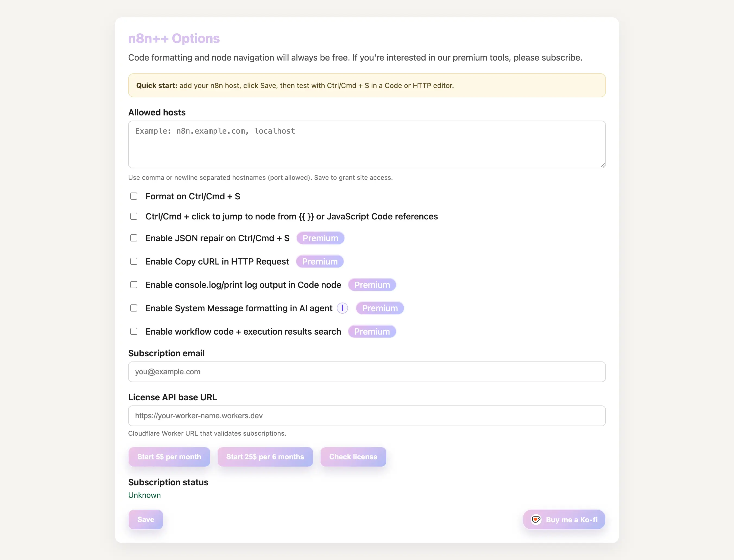Click Premium badge for workflow code search
Image resolution: width=734 pixels, height=560 pixels.
pyautogui.click(x=372, y=331)
